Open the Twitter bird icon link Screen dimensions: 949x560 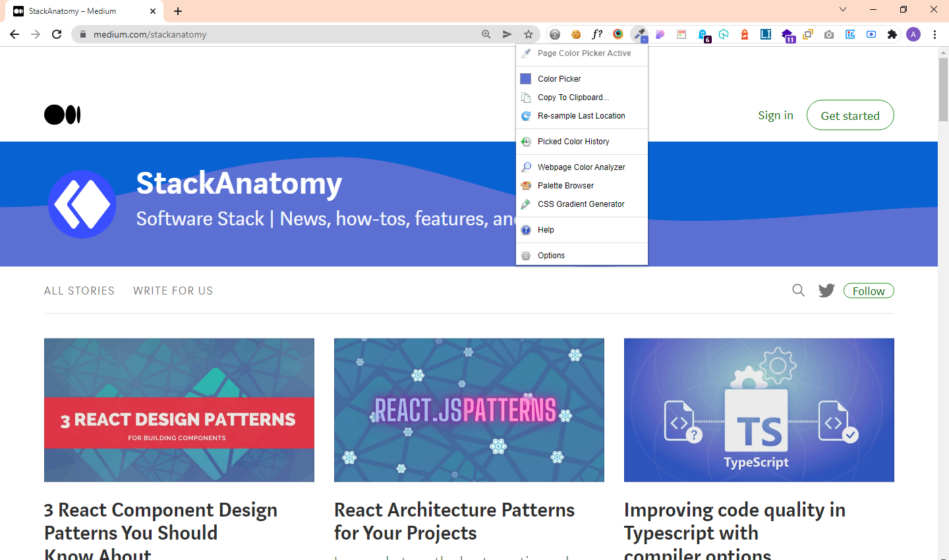coord(826,291)
